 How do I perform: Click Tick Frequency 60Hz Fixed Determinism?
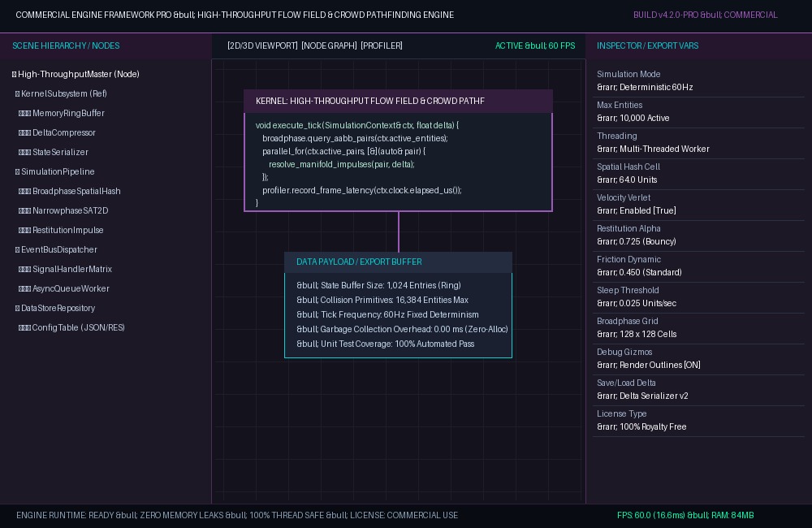click(387, 314)
